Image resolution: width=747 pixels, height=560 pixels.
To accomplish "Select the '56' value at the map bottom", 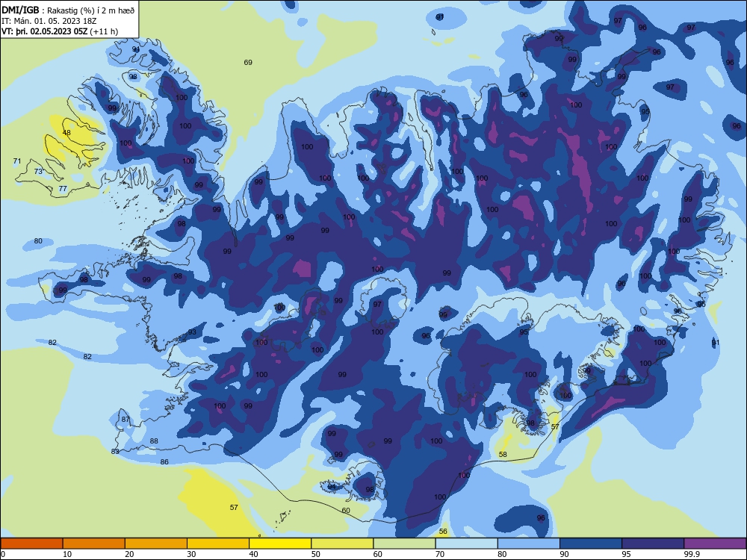I will pos(443,532).
